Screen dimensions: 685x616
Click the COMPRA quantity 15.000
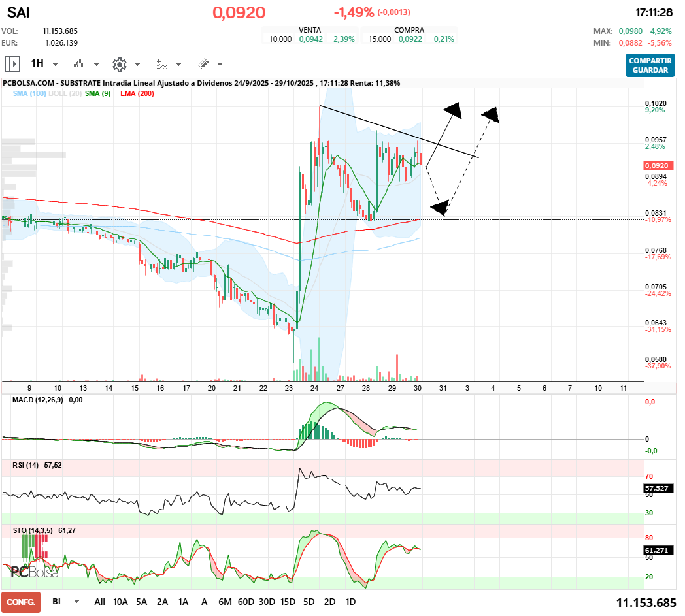(x=380, y=39)
